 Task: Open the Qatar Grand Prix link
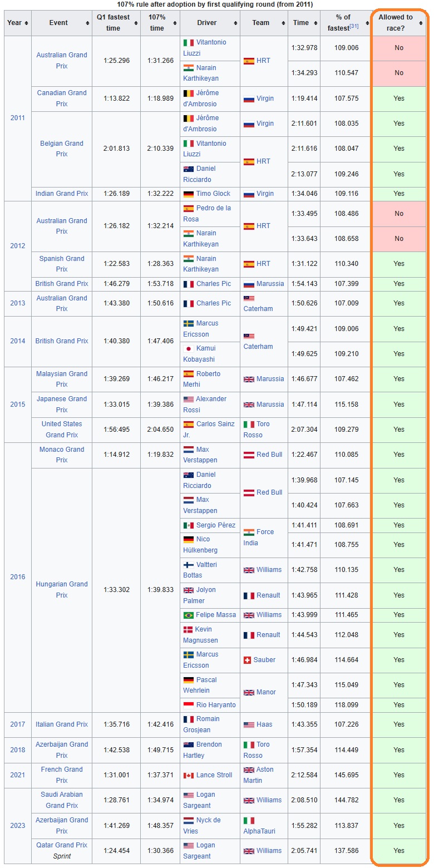tap(62, 845)
